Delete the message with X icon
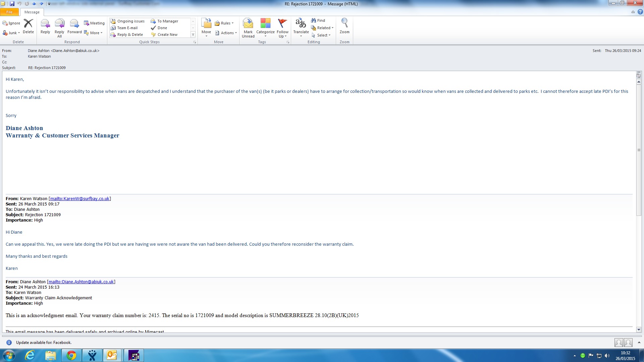 [x=28, y=24]
